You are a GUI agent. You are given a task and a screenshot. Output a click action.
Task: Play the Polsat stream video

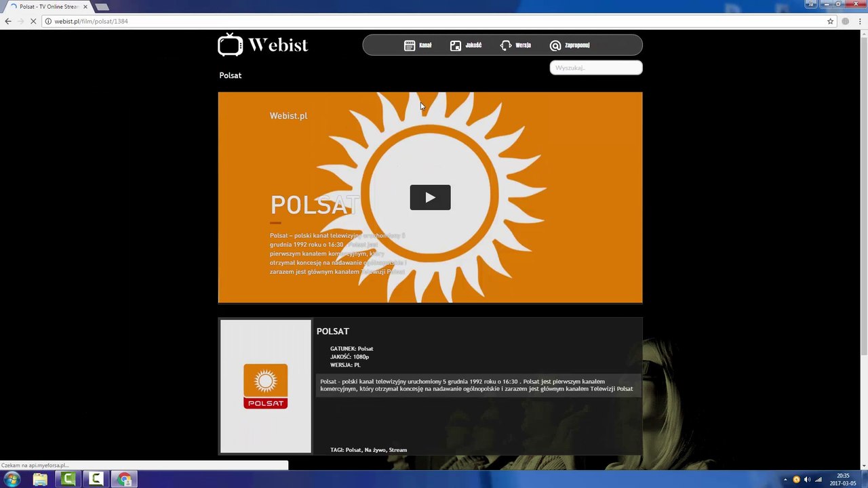click(x=430, y=197)
